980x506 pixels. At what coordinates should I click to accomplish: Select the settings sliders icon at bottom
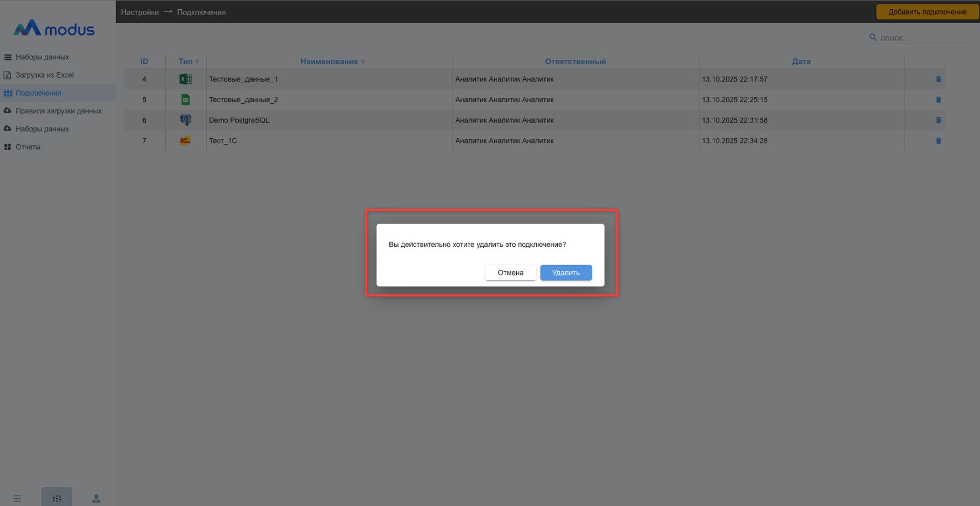pyautogui.click(x=57, y=498)
